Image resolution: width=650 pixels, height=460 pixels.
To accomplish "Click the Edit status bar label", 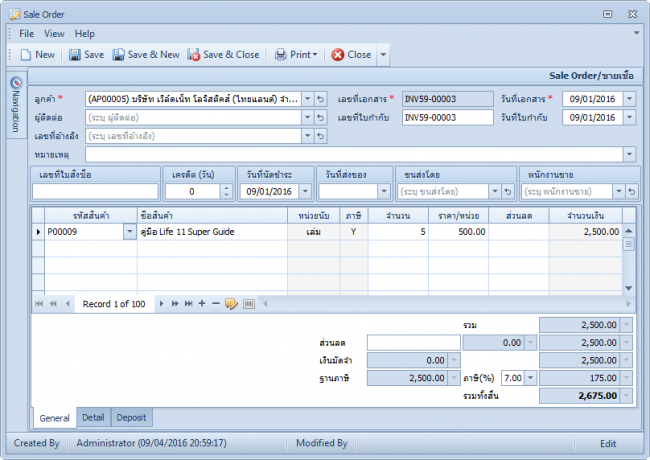I will click(x=608, y=443).
